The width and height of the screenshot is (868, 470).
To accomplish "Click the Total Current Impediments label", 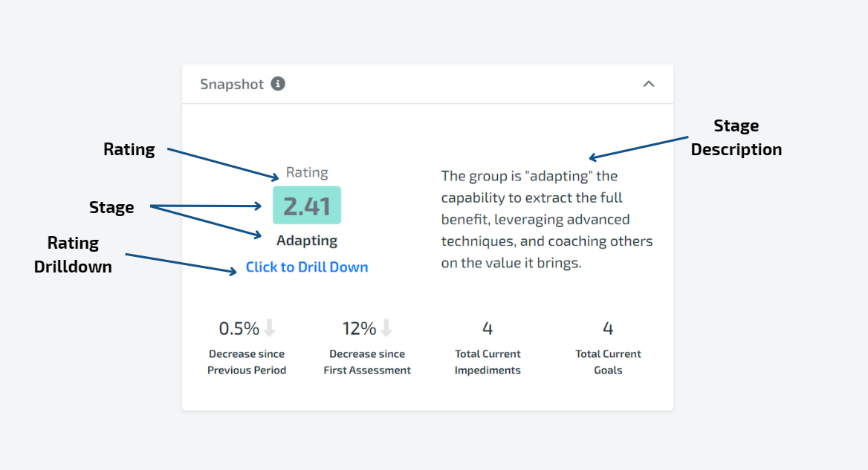I will coord(488,362).
